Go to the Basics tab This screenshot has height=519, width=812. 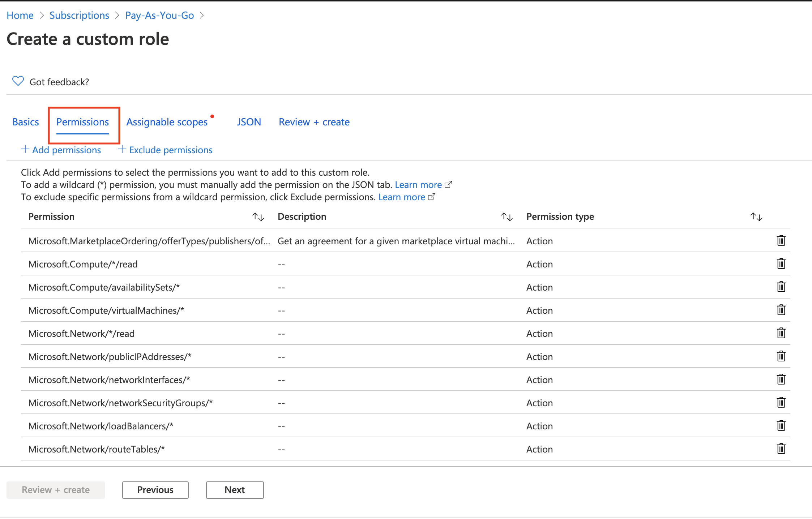(25, 122)
